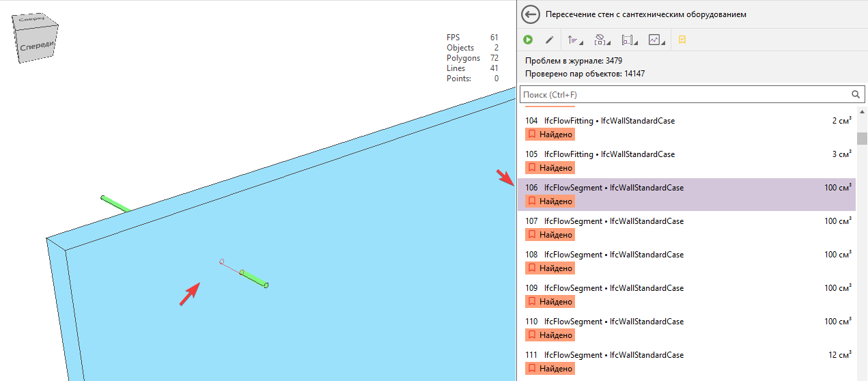Image resolution: width=868 pixels, height=381 pixels.
Task: Click the bookmark icon on item 104 status
Action: coord(531,135)
